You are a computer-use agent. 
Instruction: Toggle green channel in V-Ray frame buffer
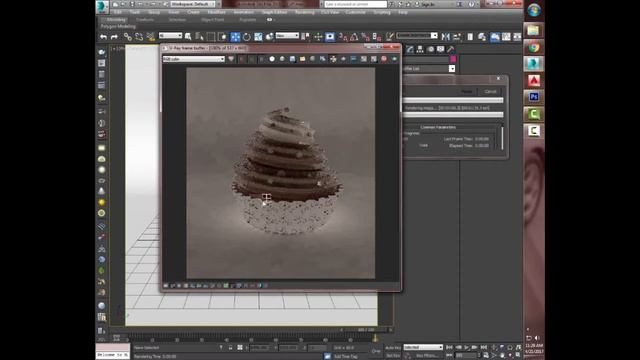coord(252,59)
